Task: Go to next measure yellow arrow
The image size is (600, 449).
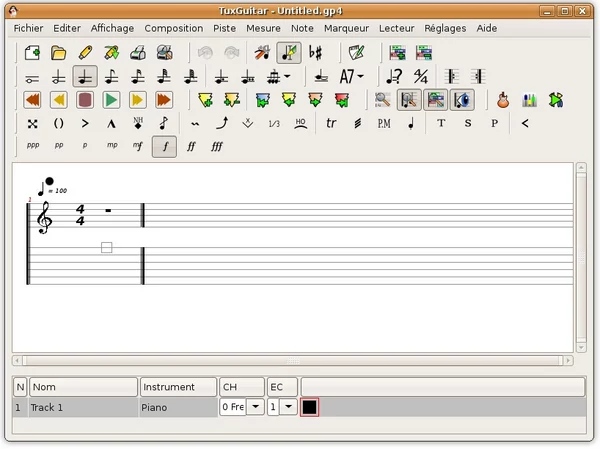Action: [138, 100]
